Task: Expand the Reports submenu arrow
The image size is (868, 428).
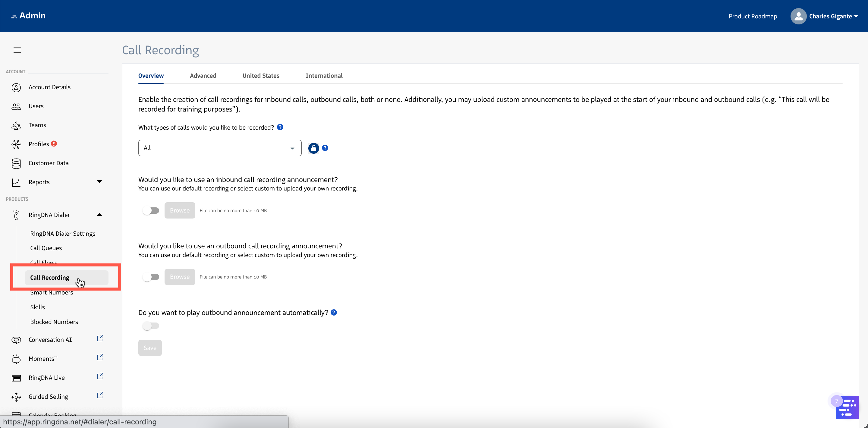Action: (99, 181)
